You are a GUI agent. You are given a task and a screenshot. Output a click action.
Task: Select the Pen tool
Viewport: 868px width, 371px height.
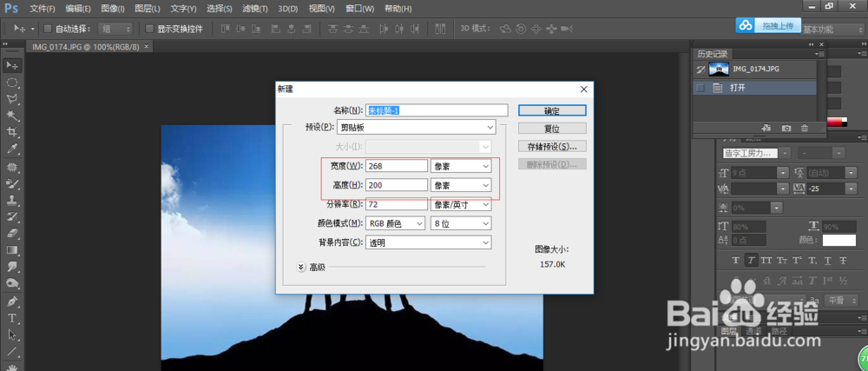tap(12, 301)
